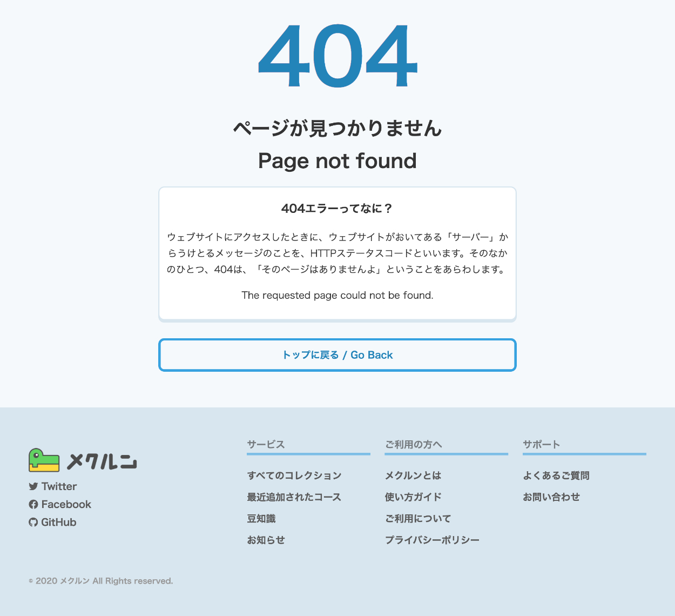Open the お知らせ news link

point(266,540)
